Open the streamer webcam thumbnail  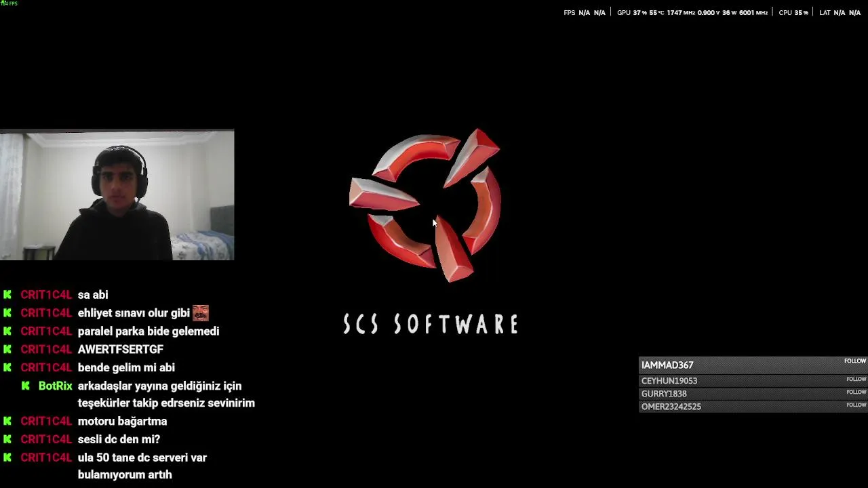(x=117, y=195)
